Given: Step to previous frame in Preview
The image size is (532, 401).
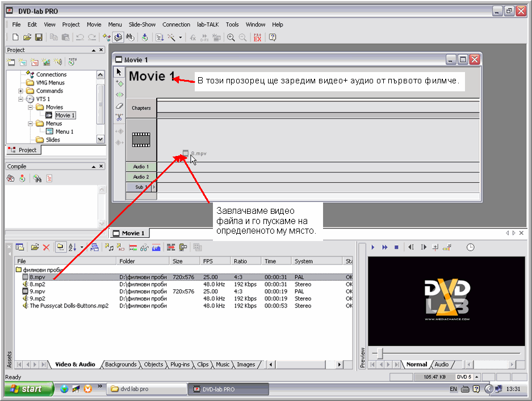Looking at the screenshot, I should point(411,247).
